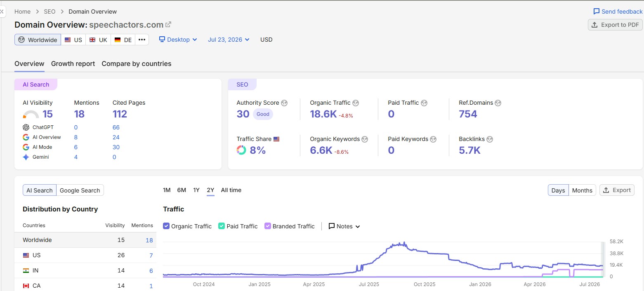Click the Google icon beside AI Mode
The image size is (644, 291).
click(26, 147)
